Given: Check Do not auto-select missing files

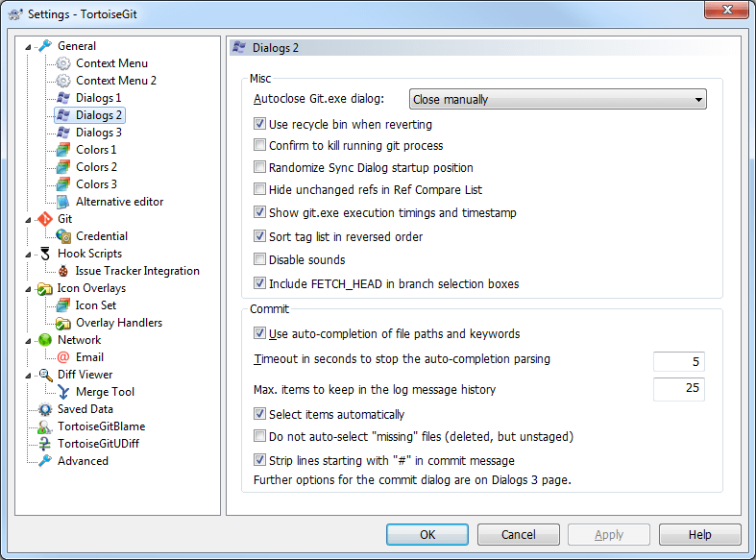Looking at the screenshot, I should pos(260,436).
